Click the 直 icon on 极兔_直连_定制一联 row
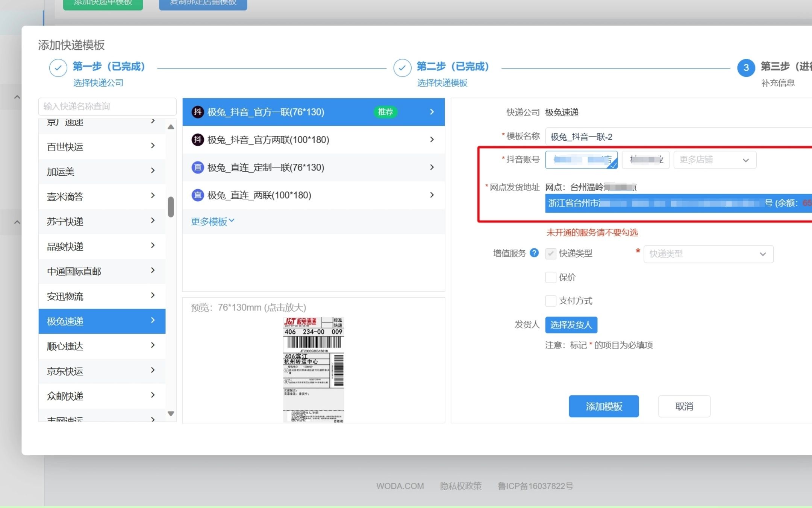This screenshot has width=812, height=508. [x=198, y=167]
